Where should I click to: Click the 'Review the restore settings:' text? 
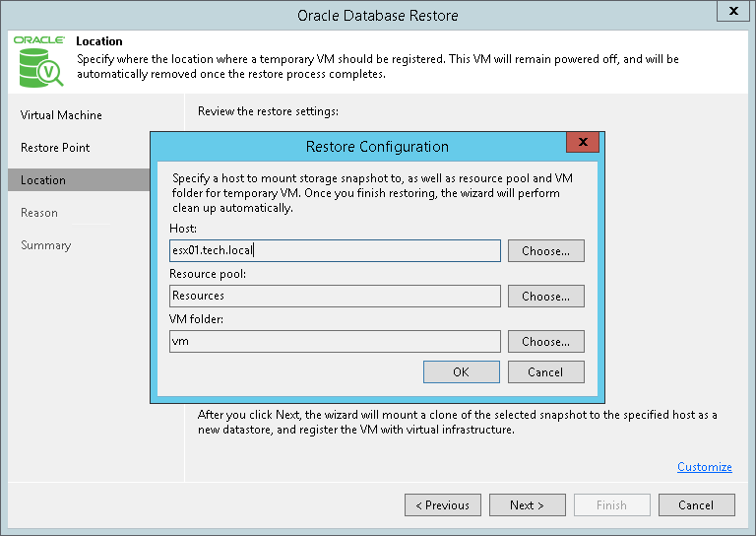(268, 111)
